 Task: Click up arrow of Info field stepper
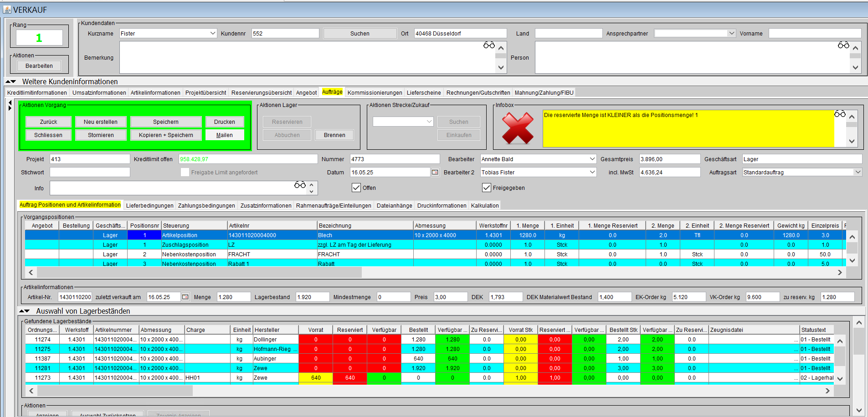(x=312, y=184)
